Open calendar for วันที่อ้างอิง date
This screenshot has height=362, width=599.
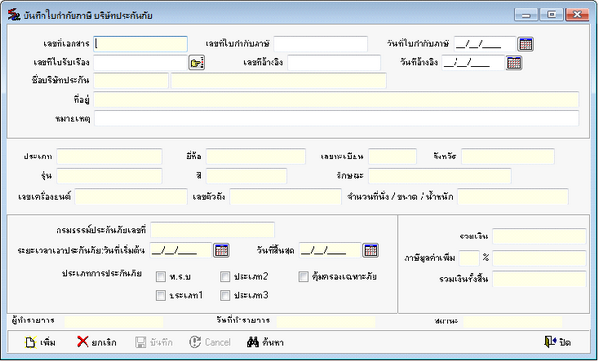514,63
